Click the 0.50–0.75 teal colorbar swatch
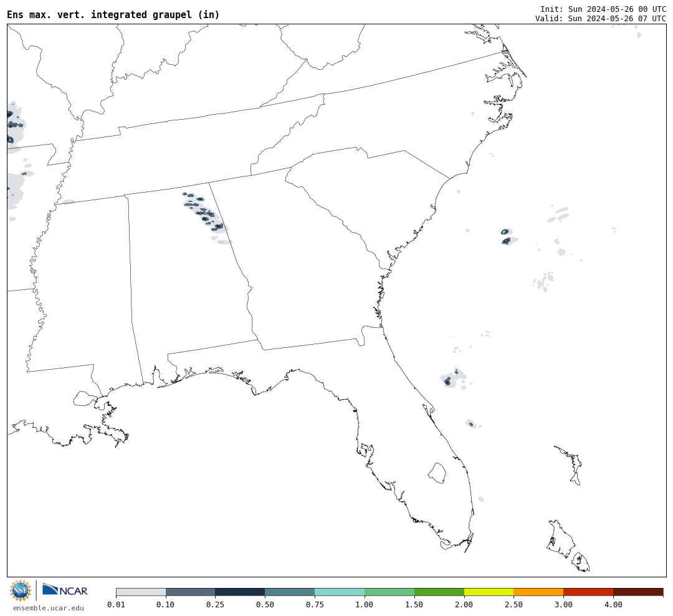The height and width of the screenshot is (616, 673). click(x=290, y=592)
